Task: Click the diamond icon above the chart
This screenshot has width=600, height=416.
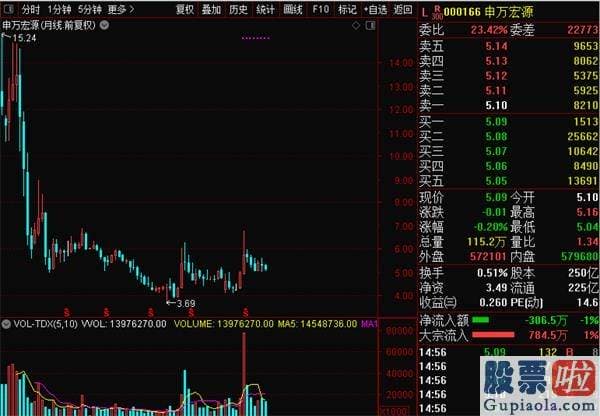Action: coord(356,26)
